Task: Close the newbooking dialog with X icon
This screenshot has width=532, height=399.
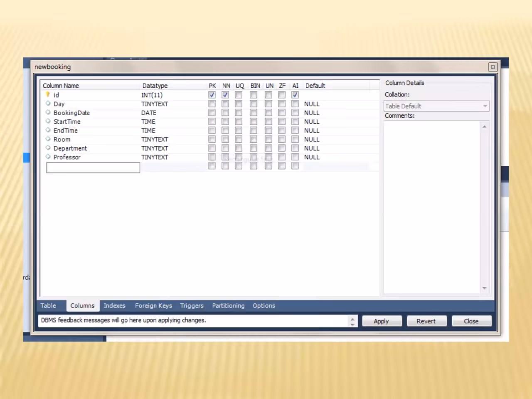Action: click(x=493, y=67)
